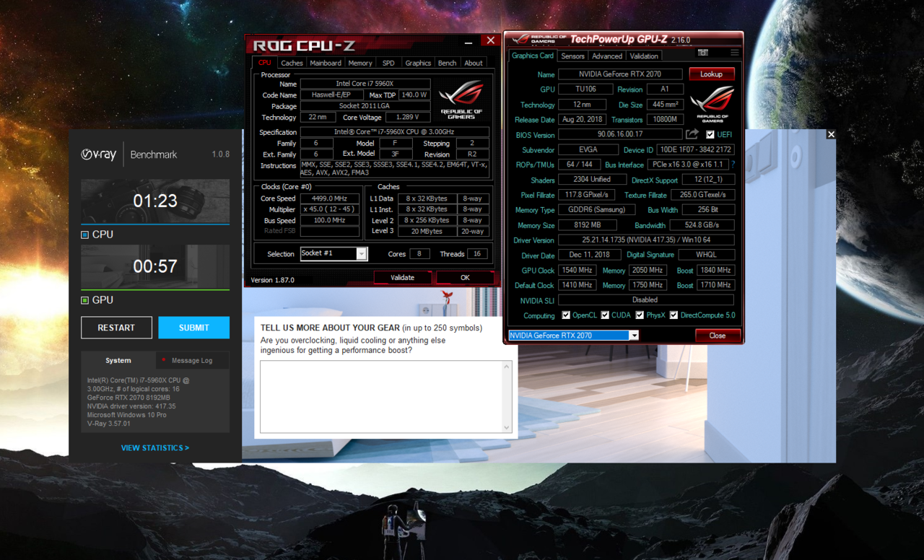The image size is (924, 560).
Task: Click the Memory Type value GDDR6 (Samsung)
Action: [x=596, y=210]
